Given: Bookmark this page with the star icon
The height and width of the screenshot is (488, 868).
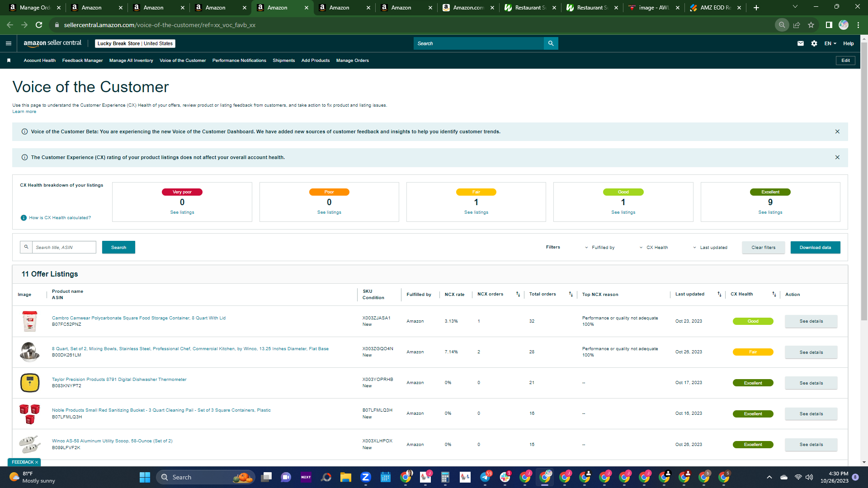Looking at the screenshot, I should point(811,25).
